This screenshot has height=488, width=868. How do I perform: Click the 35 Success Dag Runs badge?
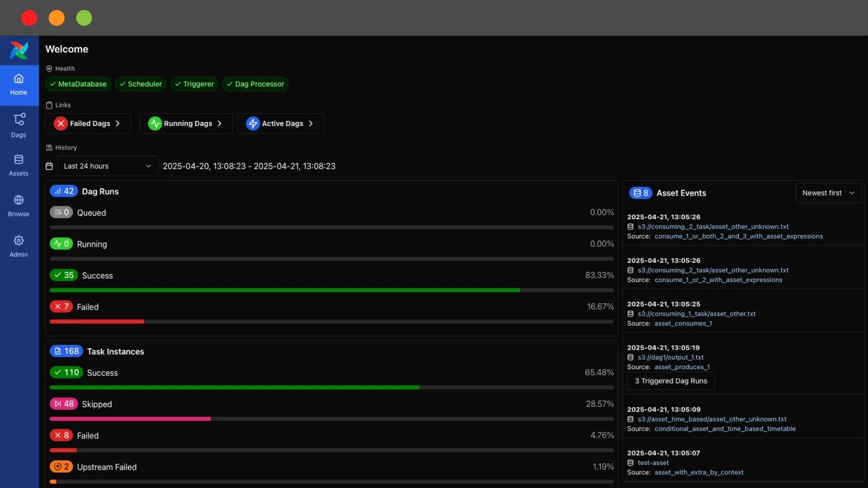click(x=64, y=275)
